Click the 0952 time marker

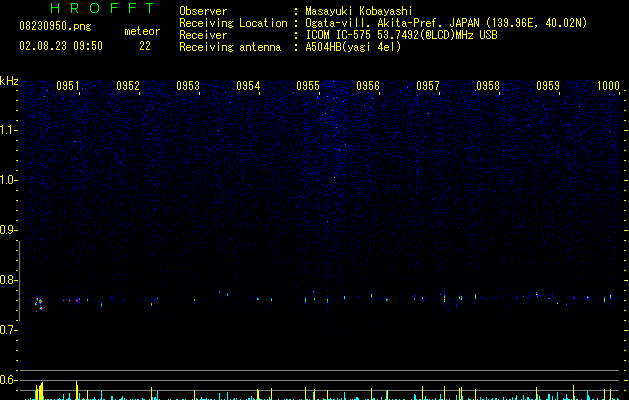(128, 86)
